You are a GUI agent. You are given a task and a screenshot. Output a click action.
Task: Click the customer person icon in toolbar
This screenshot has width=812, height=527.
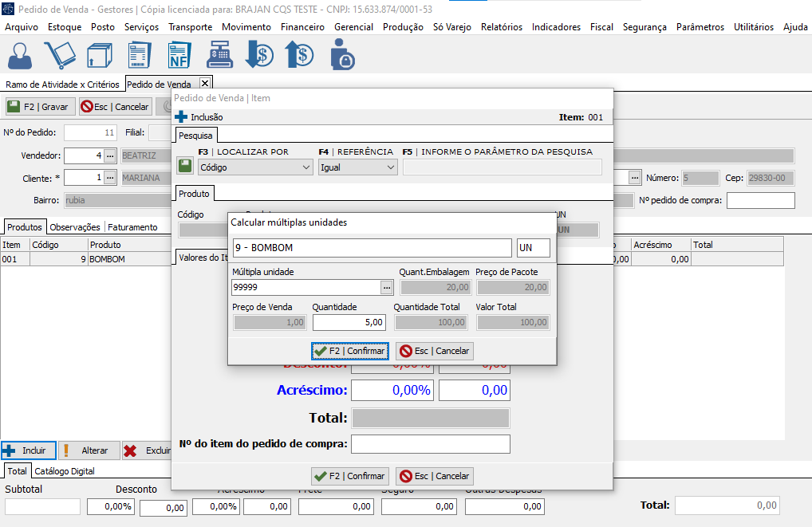[21, 55]
